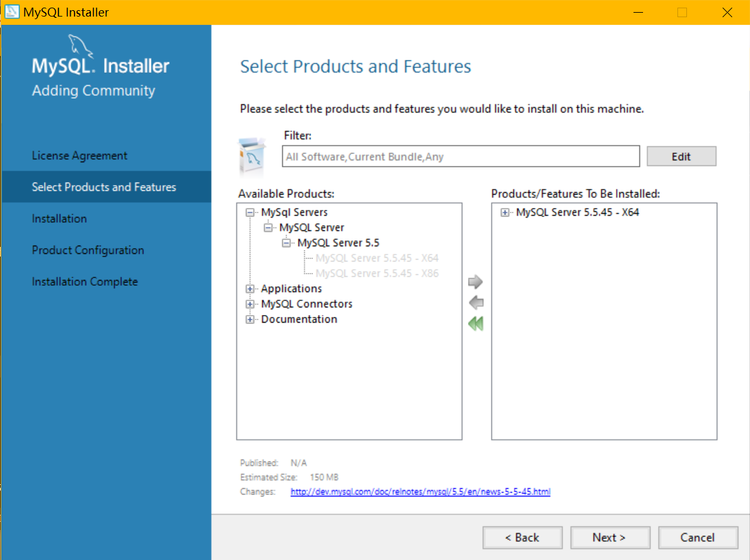
Task: Click the MySQL Installer title bar icon
Action: (x=12, y=12)
